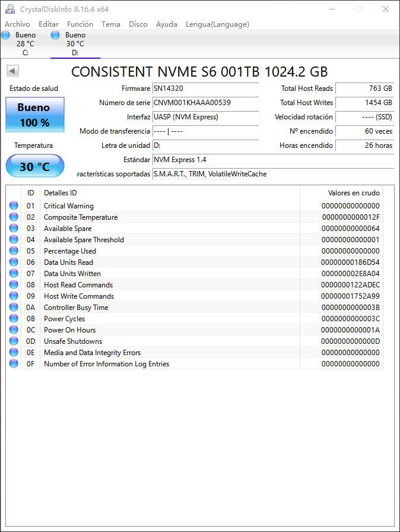Click raw value 000000002E8A04
This screenshot has height=532, width=400.
click(x=350, y=274)
